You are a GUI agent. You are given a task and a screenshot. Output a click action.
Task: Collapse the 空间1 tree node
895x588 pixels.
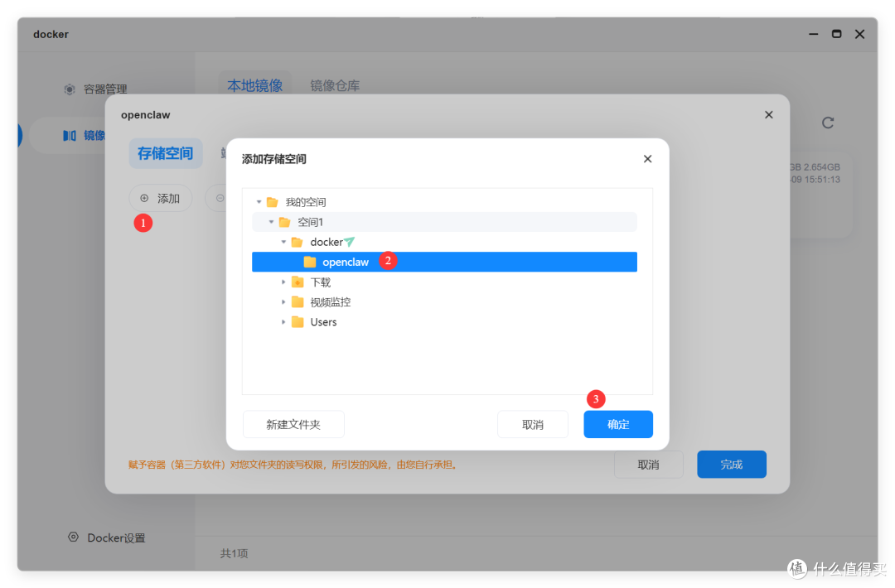click(x=272, y=222)
